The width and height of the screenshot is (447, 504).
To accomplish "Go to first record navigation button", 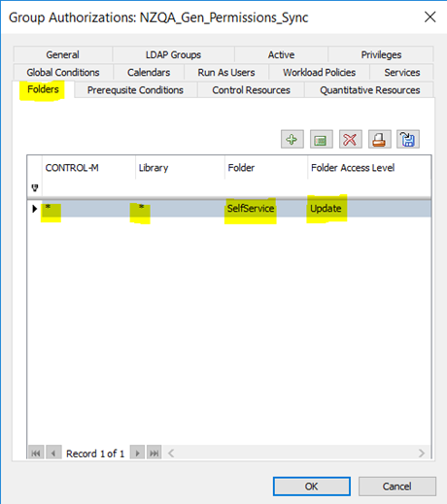I will pyautogui.click(x=36, y=453).
